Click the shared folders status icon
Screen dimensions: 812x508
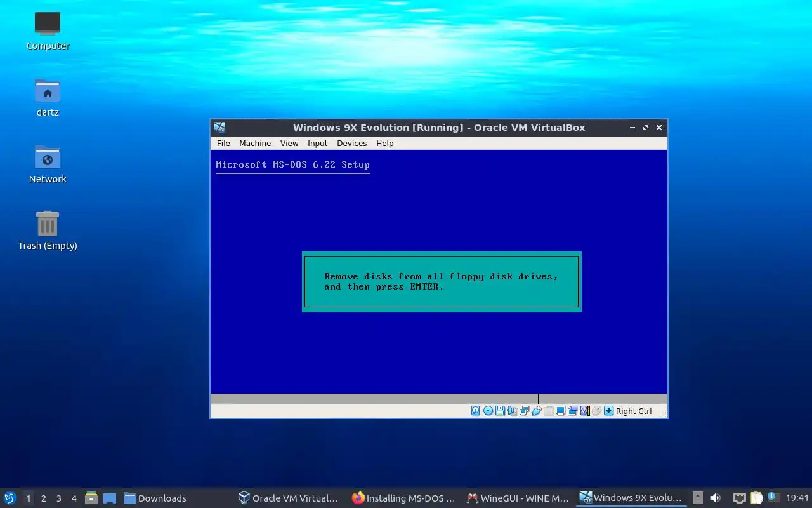(548, 411)
